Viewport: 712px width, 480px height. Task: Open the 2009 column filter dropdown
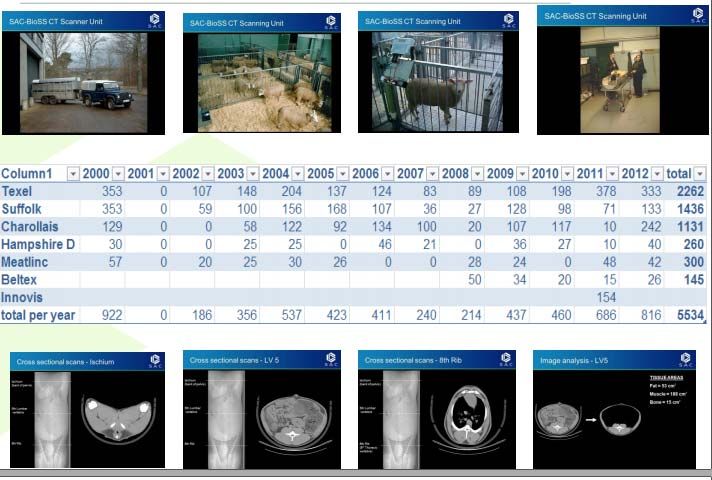click(x=523, y=173)
